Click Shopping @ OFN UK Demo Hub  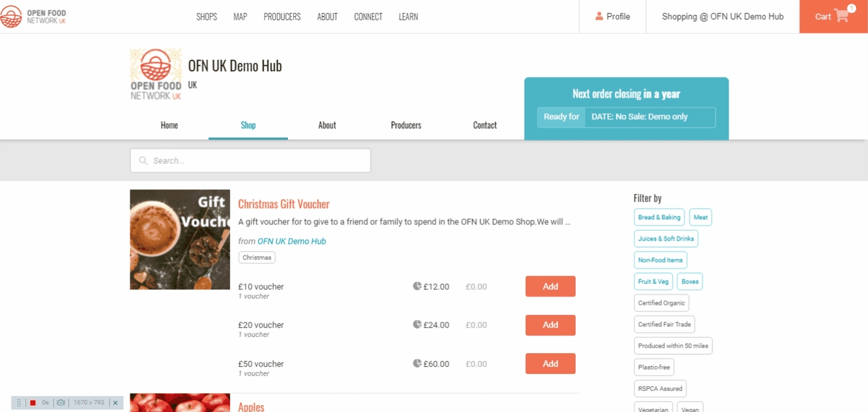click(722, 17)
